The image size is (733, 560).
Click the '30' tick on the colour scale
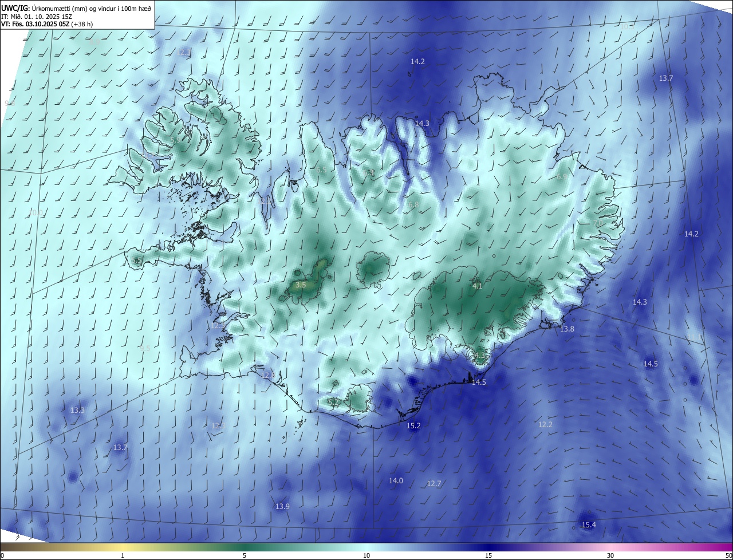[x=610, y=555]
